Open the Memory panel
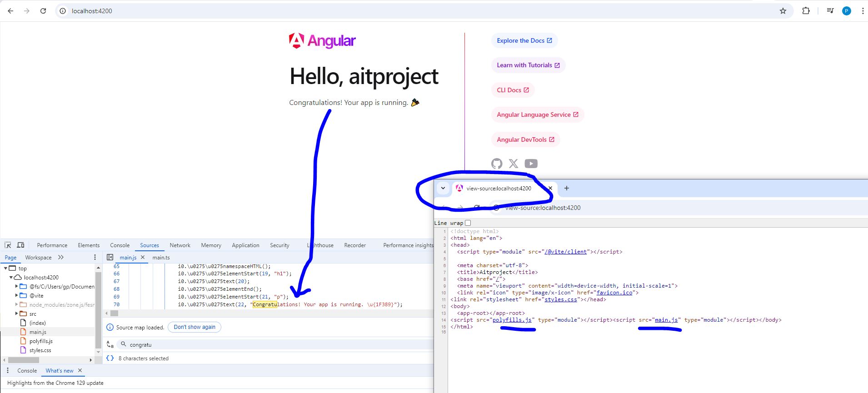Viewport: 868px width, 393px height. click(x=211, y=245)
